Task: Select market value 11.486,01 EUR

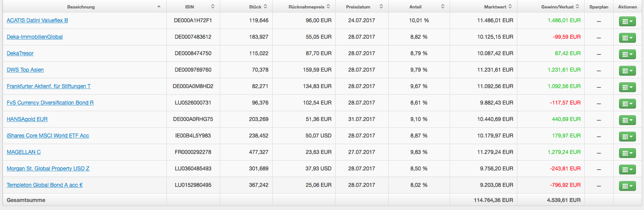Action: click(495, 20)
